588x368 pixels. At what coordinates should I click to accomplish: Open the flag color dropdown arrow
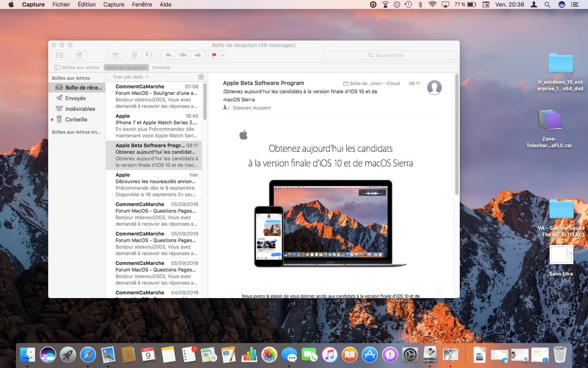pyautogui.click(x=223, y=55)
